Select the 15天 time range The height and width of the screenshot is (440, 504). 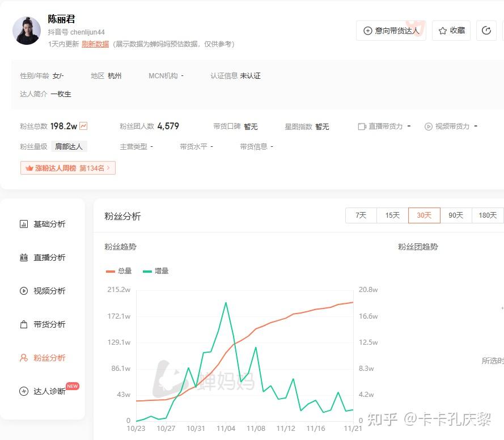[392, 215]
